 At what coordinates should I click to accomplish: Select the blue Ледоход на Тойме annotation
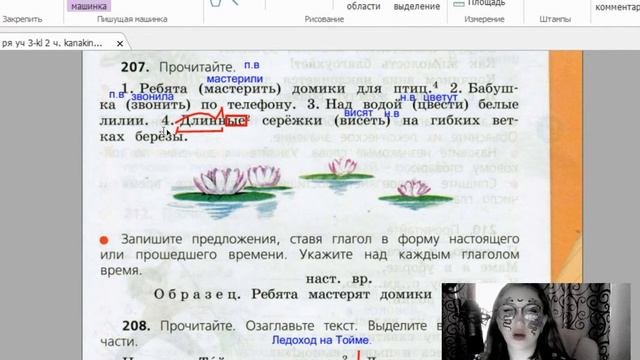click(x=320, y=340)
